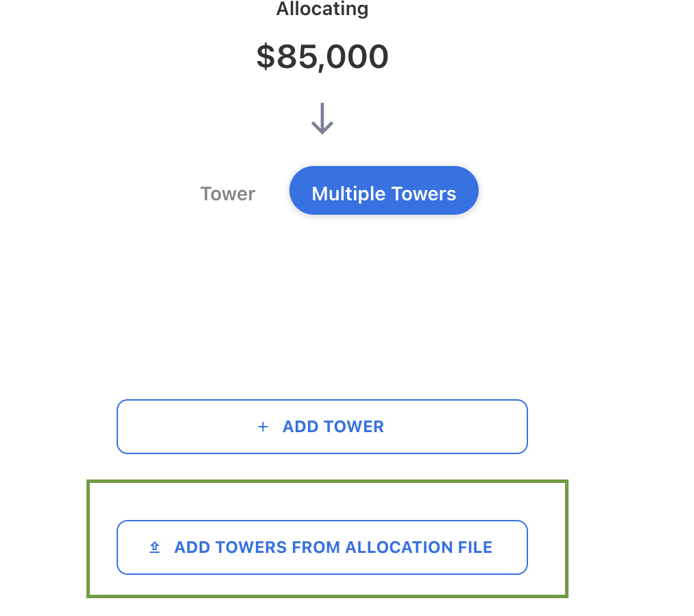Choose the single Tower allocation option

[228, 193]
